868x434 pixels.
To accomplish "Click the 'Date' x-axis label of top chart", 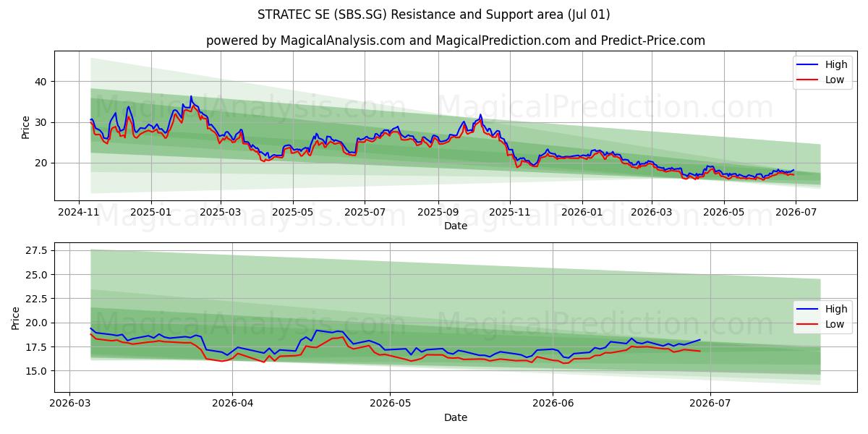I will (456, 226).
